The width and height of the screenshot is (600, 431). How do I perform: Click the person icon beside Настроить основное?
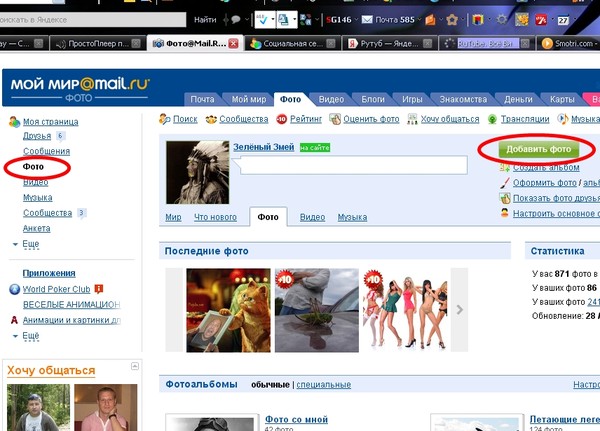coord(505,213)
